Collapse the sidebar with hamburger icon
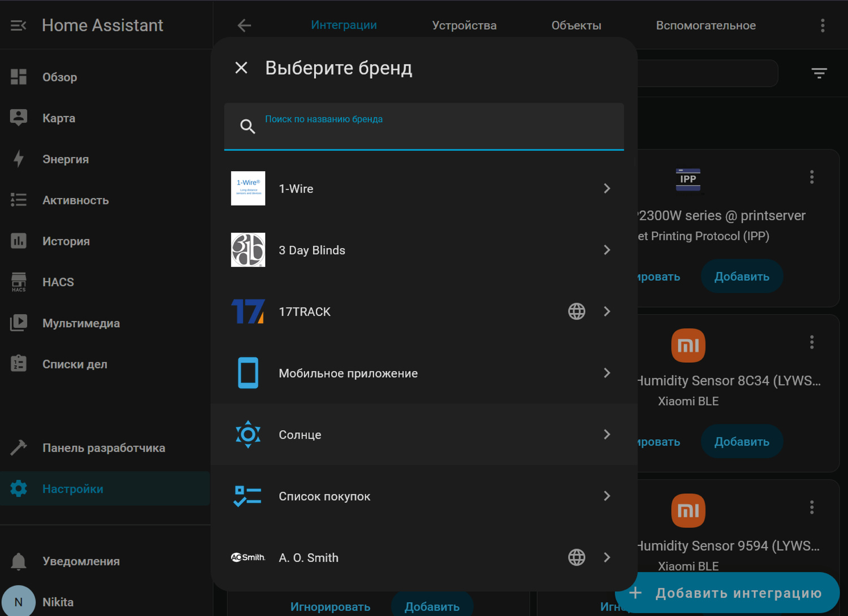This screenshot has height=616, width=848. 18,25
